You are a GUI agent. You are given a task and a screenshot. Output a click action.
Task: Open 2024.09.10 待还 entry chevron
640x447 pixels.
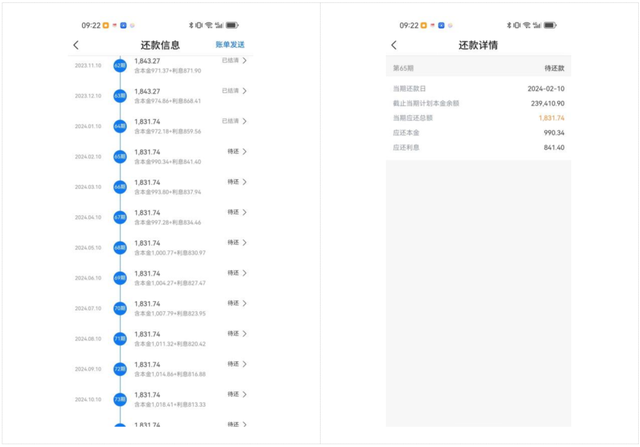(x=244, y=364)
